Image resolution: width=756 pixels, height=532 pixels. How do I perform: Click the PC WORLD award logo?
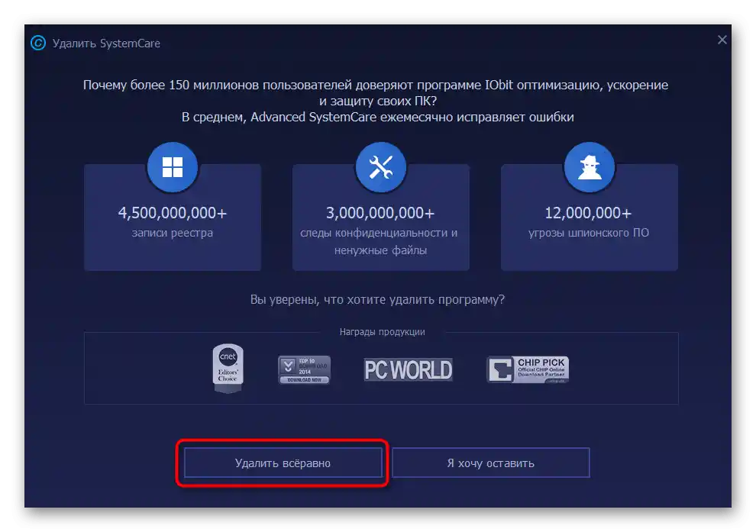pos(408,370)
